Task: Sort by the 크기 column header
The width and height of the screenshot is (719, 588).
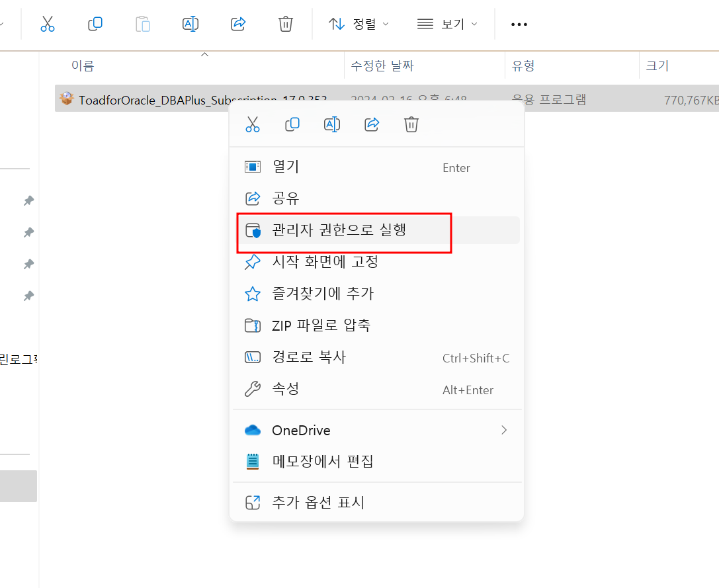Action: tap(657, 66)
